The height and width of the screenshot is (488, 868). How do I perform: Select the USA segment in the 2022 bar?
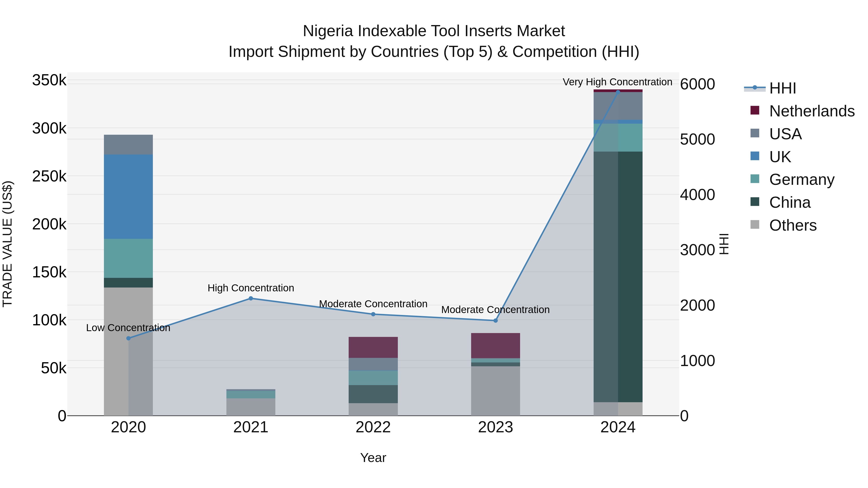pyautogui.click(x=373, y=364)
